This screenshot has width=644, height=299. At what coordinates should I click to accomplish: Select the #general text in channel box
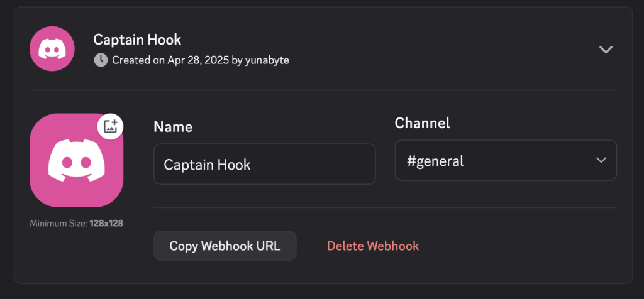point(435,161)
